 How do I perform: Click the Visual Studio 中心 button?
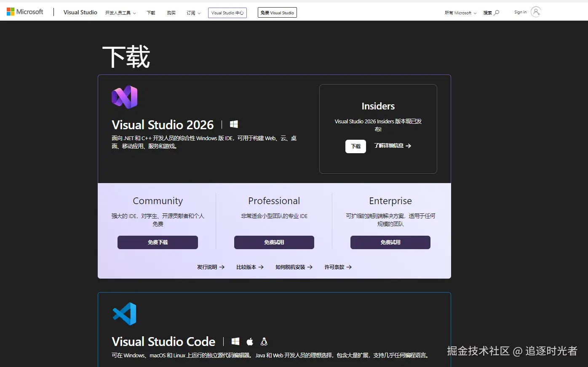pyautogui.click(x=227, y=13)
